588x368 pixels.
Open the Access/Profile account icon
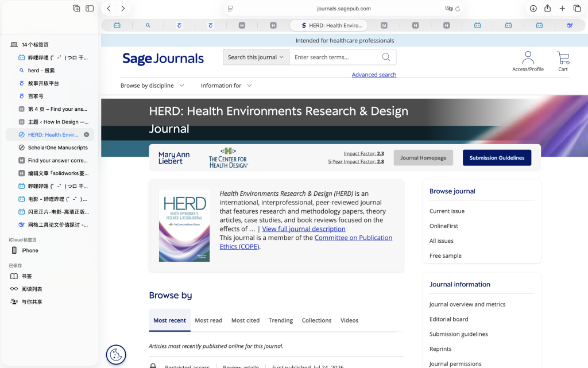coord(528,61)
